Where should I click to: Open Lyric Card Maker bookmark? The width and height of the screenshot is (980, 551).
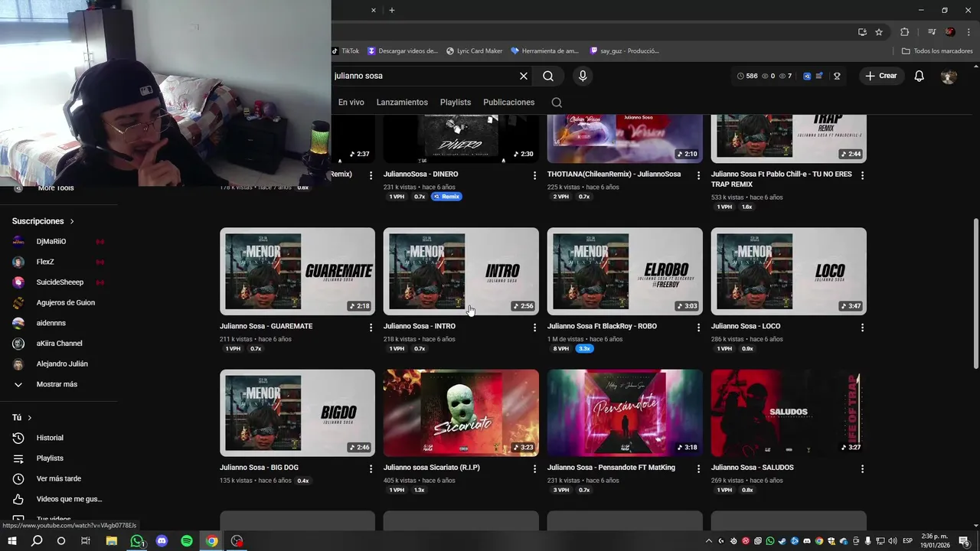pyautogui.click(x=474, y=51)
